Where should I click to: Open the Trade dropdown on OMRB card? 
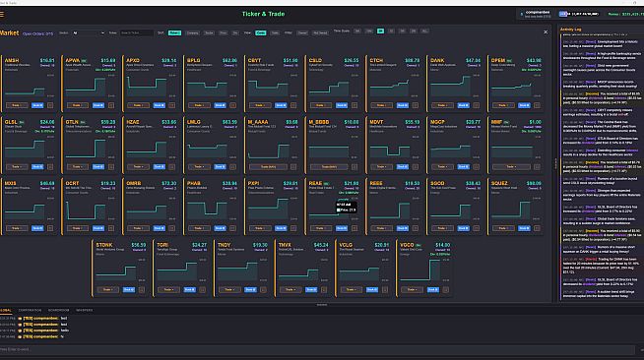click(138, 228)
